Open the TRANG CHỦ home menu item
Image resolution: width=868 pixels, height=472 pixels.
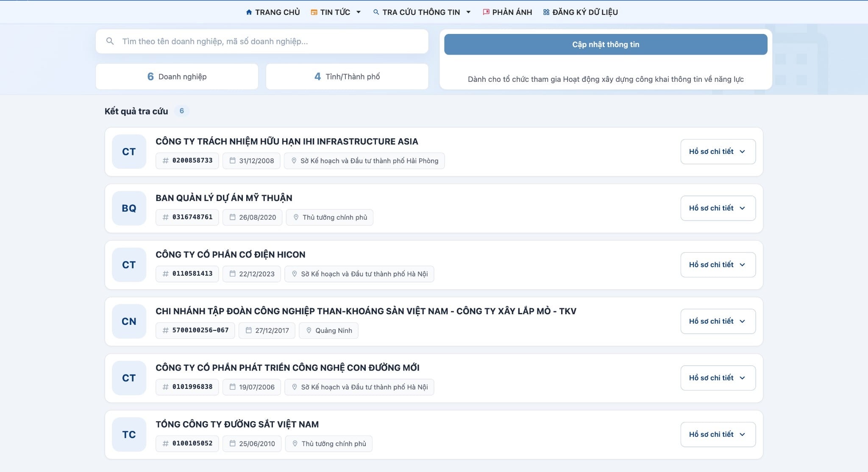[x=273, y=12]
